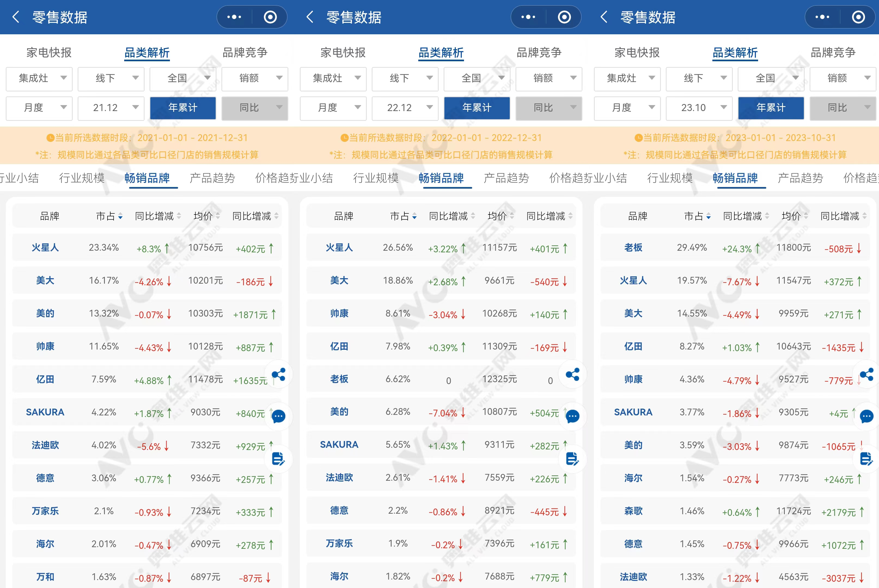Expand the 23.10 month dropdown

[699, 108]
